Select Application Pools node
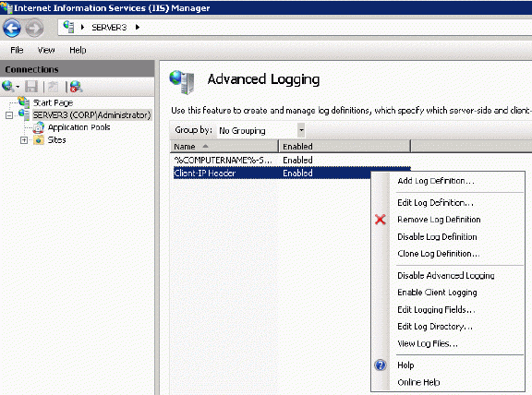Screen dimensions: 532x395 pyautogui.click(x=79, y=127)
